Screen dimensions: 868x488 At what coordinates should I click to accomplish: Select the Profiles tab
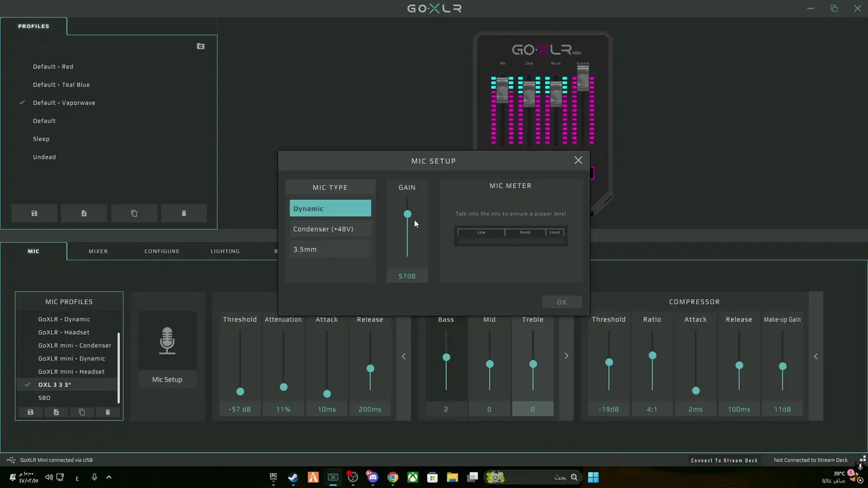pyautogui.click(x=33, y=26)
